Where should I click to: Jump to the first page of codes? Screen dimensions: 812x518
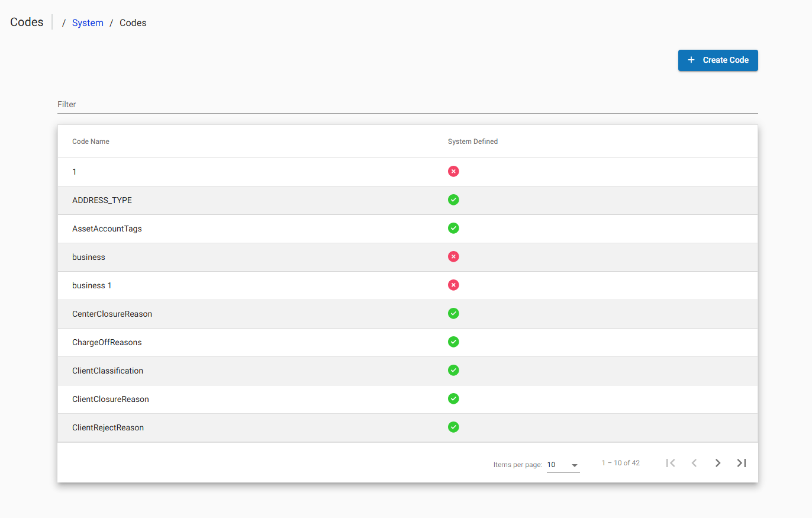pyautogui.click(x=670, y=463)
